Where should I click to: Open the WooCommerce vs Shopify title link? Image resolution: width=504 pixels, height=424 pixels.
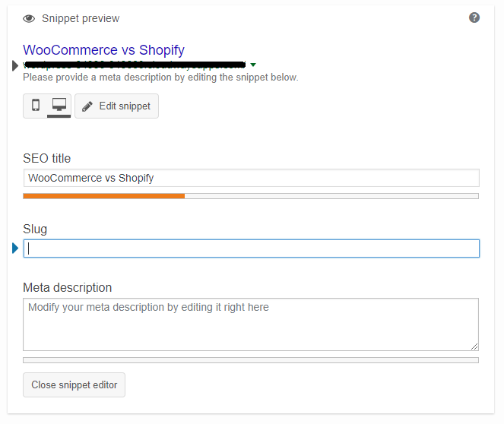point(103,50)
